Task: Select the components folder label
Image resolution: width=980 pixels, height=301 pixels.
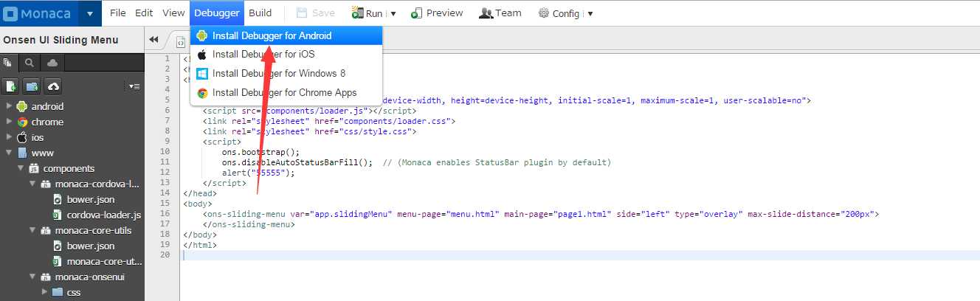Action: point(69,168)
